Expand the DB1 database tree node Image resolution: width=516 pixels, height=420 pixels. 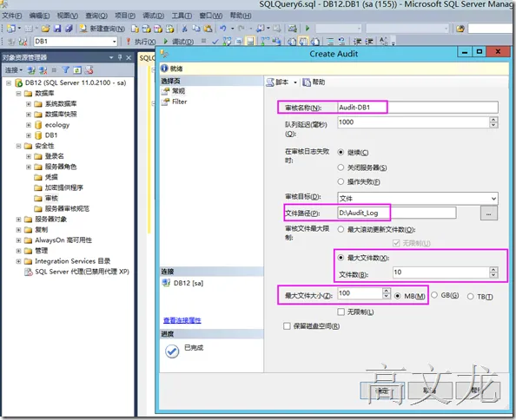(x=29, y=135)
